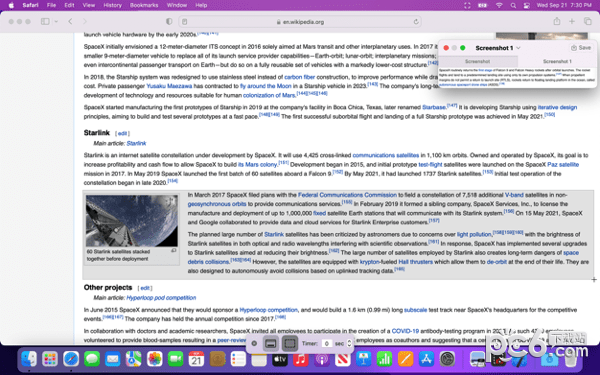
Task: Open the Federal Communications Commission link
Action: pos(347,195)
